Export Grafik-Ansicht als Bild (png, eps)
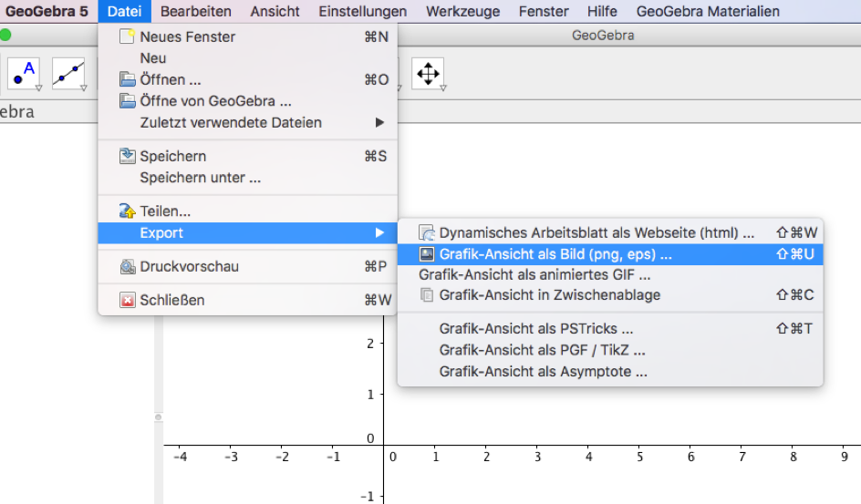 click(555, 254)
